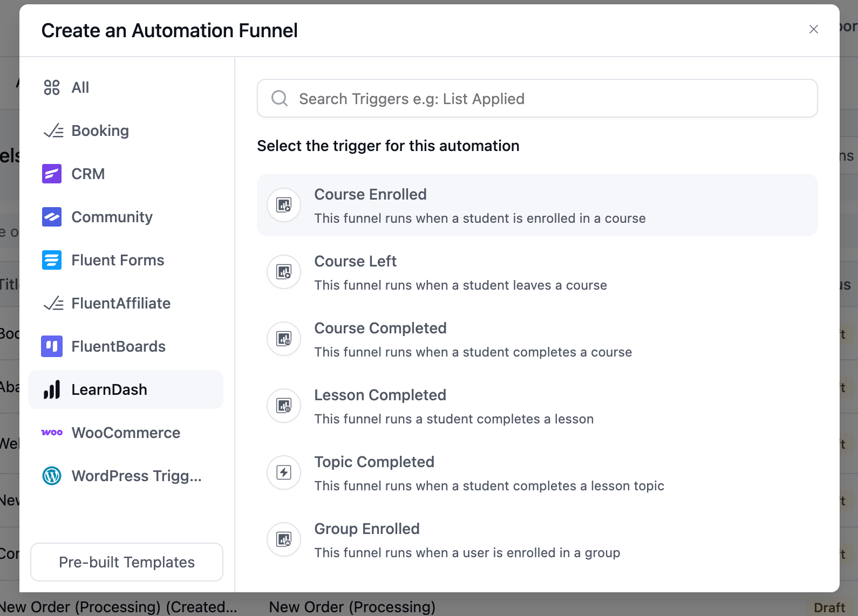Screen dimensions: 858x616
Task: Open the FluentBoards category
Action: (x=126, y=346)
